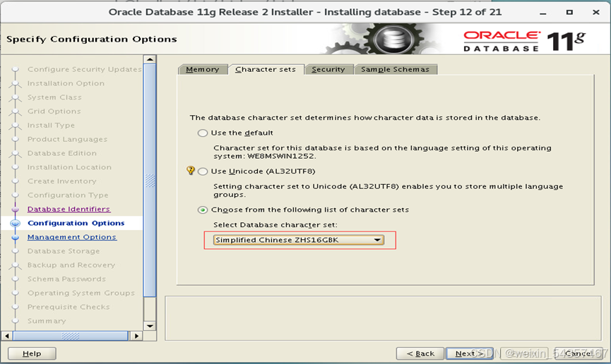Click the Configuration Options step bullet icon
Viewport: 611px width, 364px height.
[14, 224]
